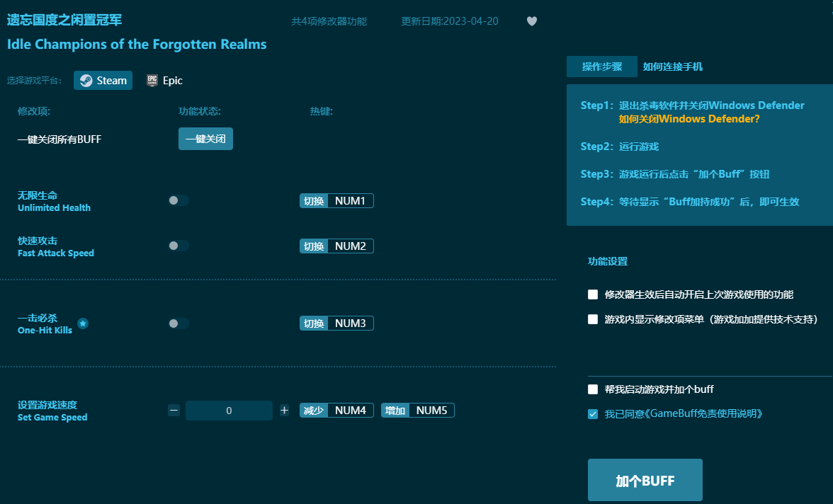
Task: Click the 一键关闭所有BUFF label
Action: tap(59, 139)
